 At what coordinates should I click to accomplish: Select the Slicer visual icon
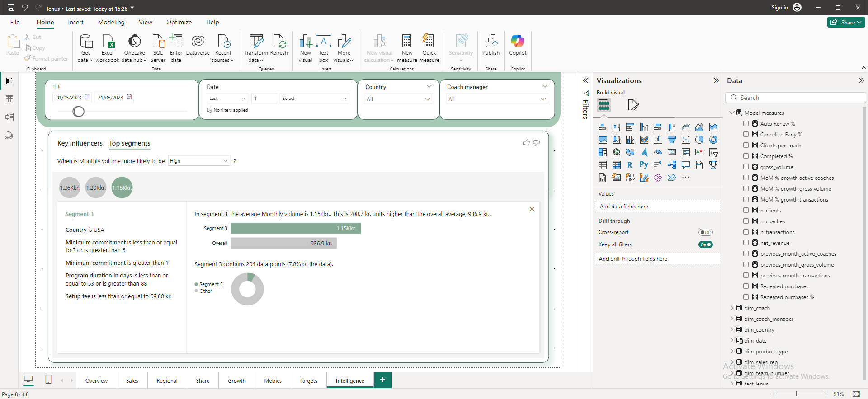[x=713, y=152]
